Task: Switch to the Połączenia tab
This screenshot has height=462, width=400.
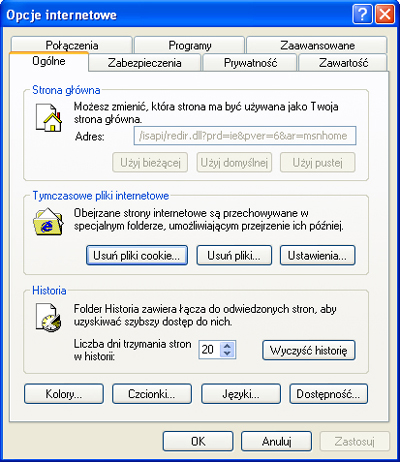Action: 72,45
